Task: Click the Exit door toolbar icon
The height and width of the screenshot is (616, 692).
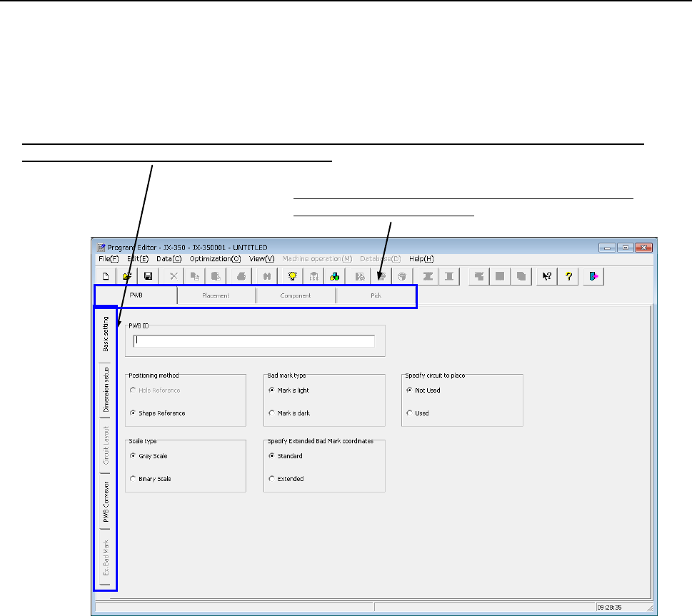Action: (593, 276)
